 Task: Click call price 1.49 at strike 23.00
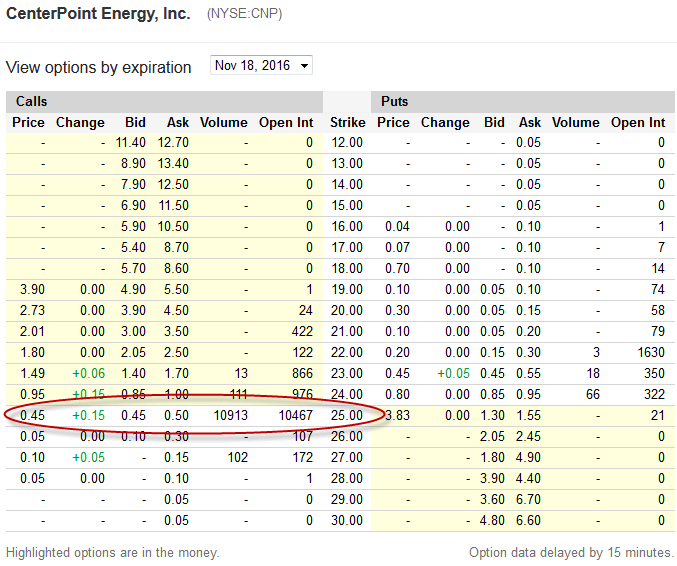coord(32,373)
